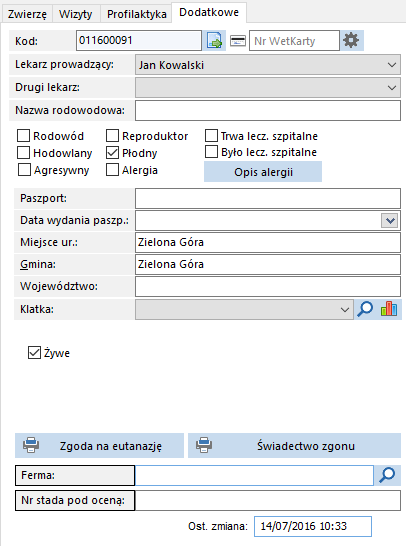Click into the Paszport input field

pyautogui.click(x=268, y=198)
